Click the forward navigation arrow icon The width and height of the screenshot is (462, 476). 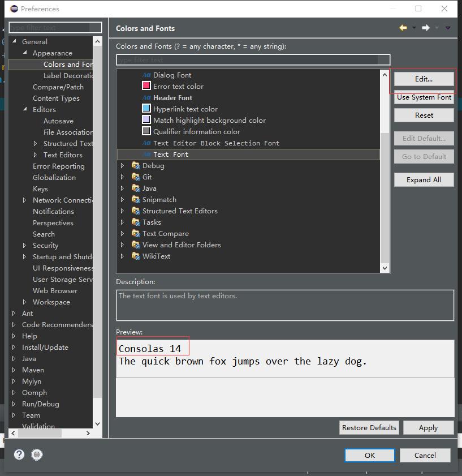[426, 28]
